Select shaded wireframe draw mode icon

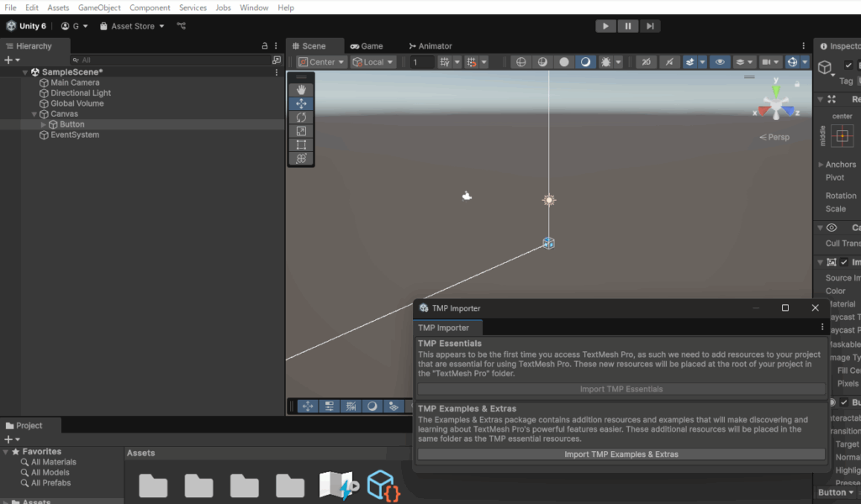542,62
